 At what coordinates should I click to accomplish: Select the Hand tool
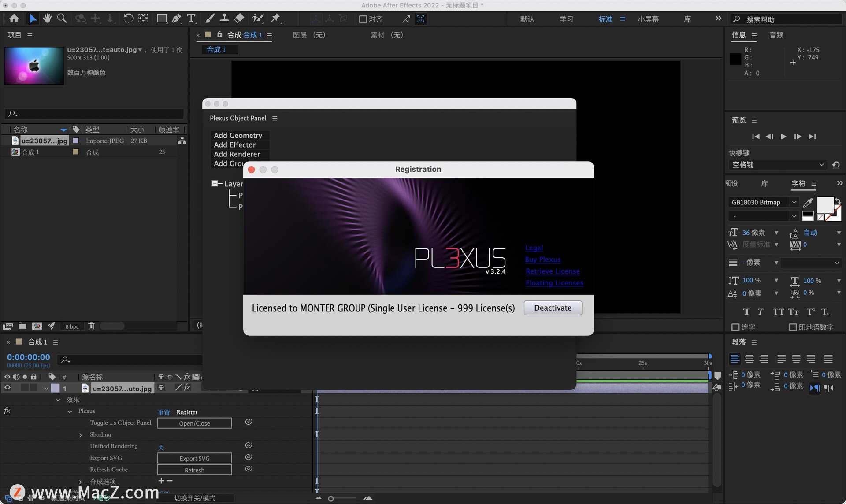tap(47, 19)
